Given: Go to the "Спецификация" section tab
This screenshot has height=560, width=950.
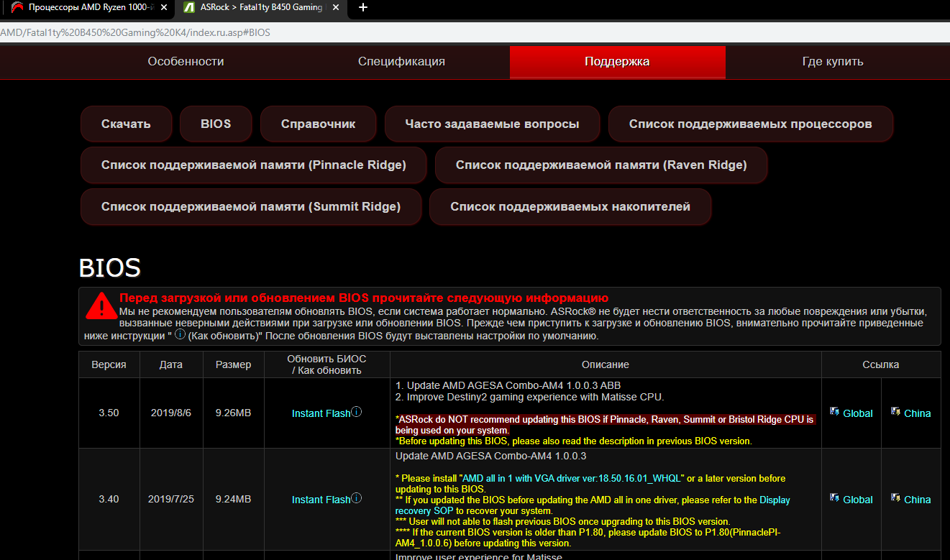Looking at the screenshot, I should click(x=401, y=62).
